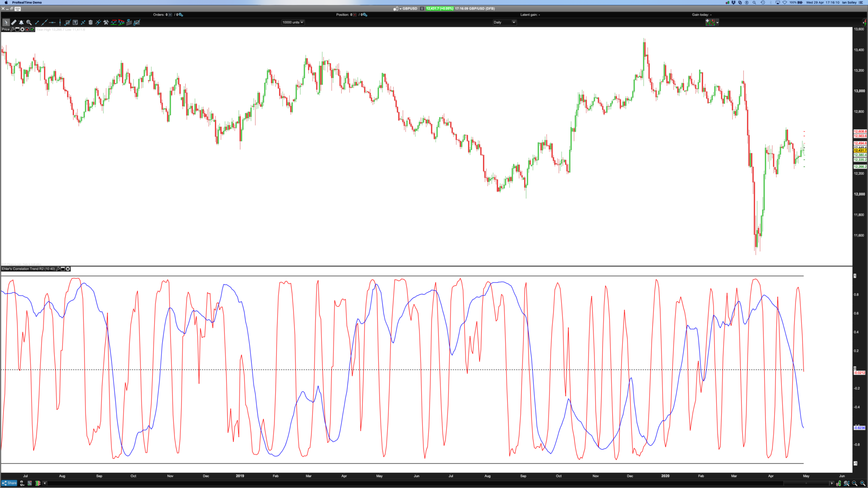Activate the magnifier zoom tool
868x488 pixels.
(x=29, y=22)
